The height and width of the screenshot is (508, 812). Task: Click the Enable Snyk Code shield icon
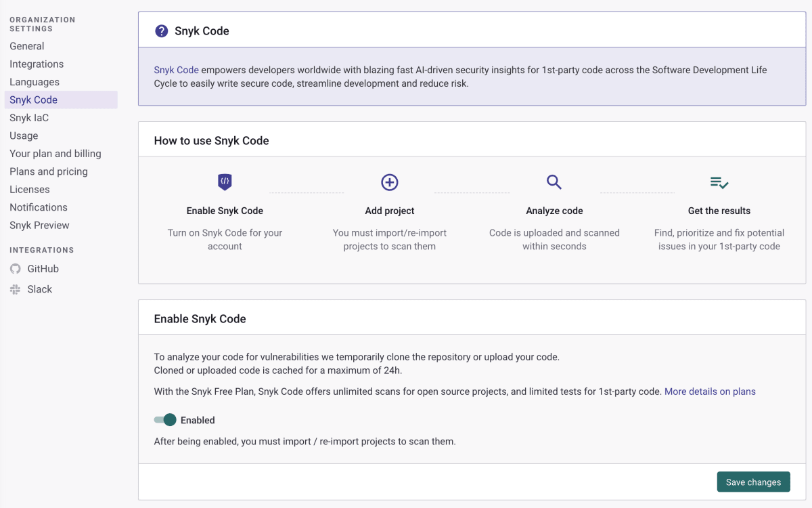pos(225,182)
